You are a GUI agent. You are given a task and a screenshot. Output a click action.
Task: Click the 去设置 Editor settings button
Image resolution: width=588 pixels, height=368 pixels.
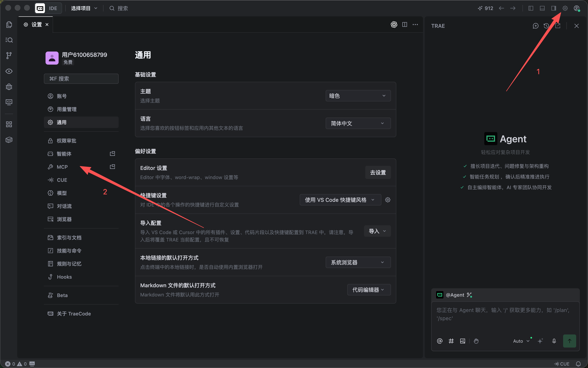tap(378, 173)
